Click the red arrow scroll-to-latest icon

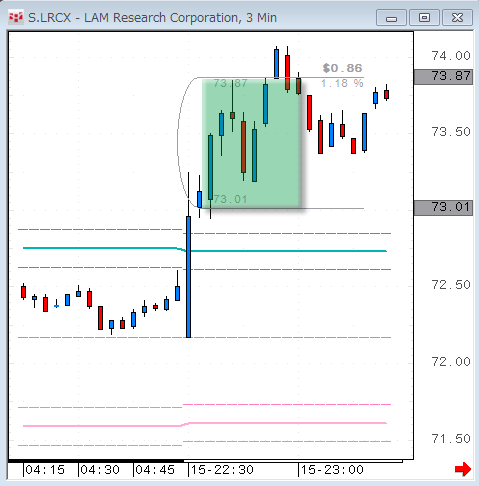click(463, 469)
